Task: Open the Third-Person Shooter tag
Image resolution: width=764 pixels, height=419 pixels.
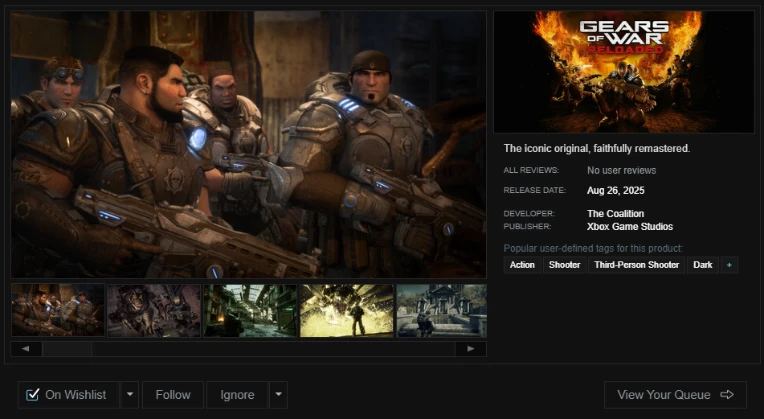Action: tap(636, 265)
